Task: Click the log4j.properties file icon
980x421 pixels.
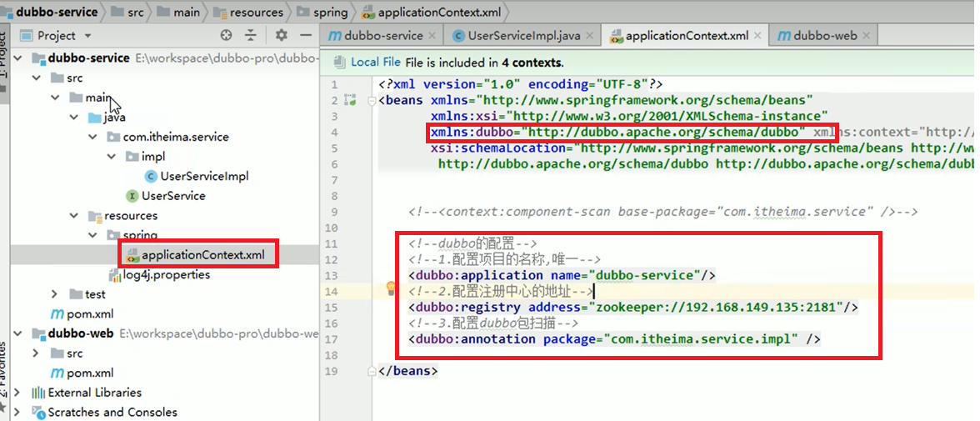Action: [x=114, y=274]
